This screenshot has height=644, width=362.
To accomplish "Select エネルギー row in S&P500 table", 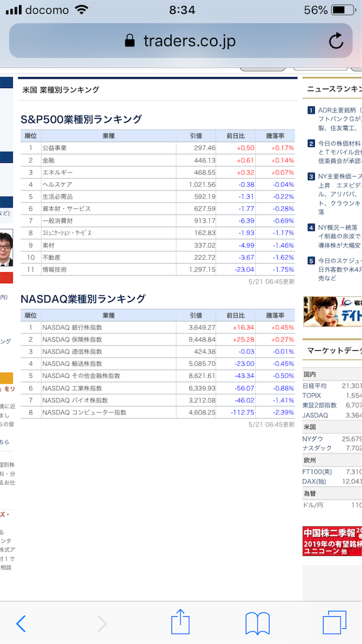I will coord(158,172).
